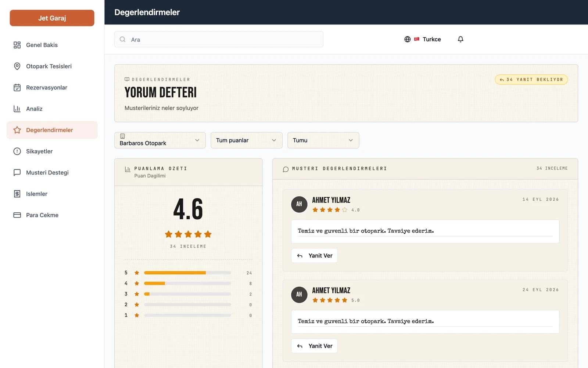Click the star rating of the 5.0 review
The width and height of the screenshot is (588, 368).
330,300
